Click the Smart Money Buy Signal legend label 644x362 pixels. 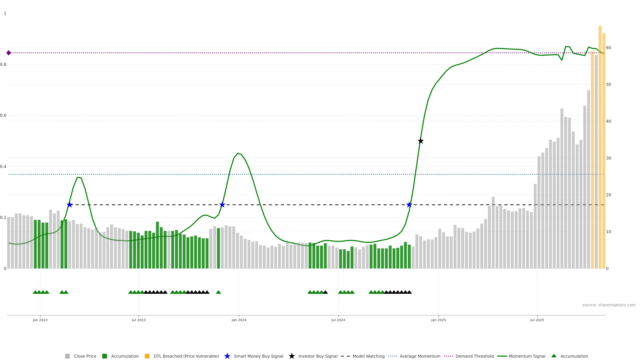258,356
